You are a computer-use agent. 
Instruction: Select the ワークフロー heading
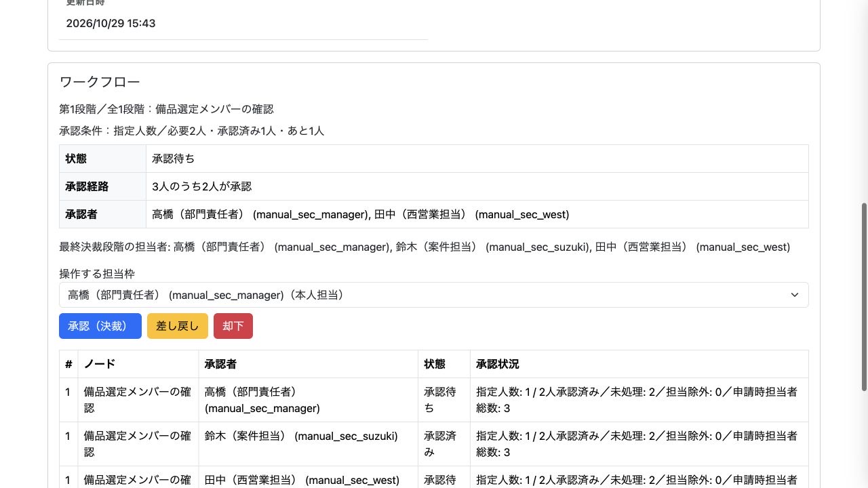pos(100,82)
